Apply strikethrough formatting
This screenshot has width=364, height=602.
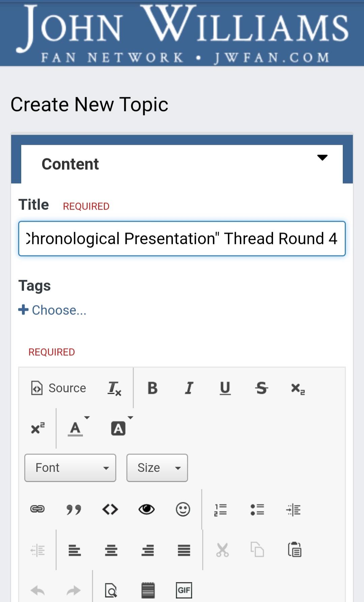click(x=262, y=388)
